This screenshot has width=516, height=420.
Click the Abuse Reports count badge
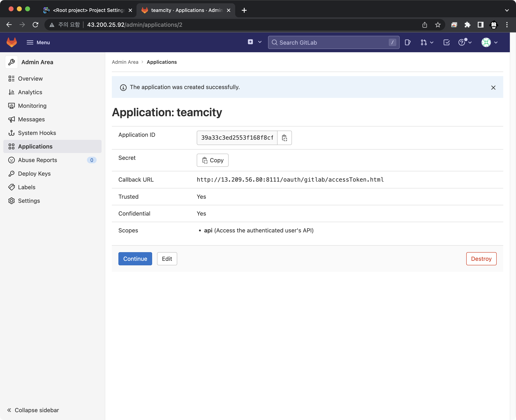[x=92, y=160]
